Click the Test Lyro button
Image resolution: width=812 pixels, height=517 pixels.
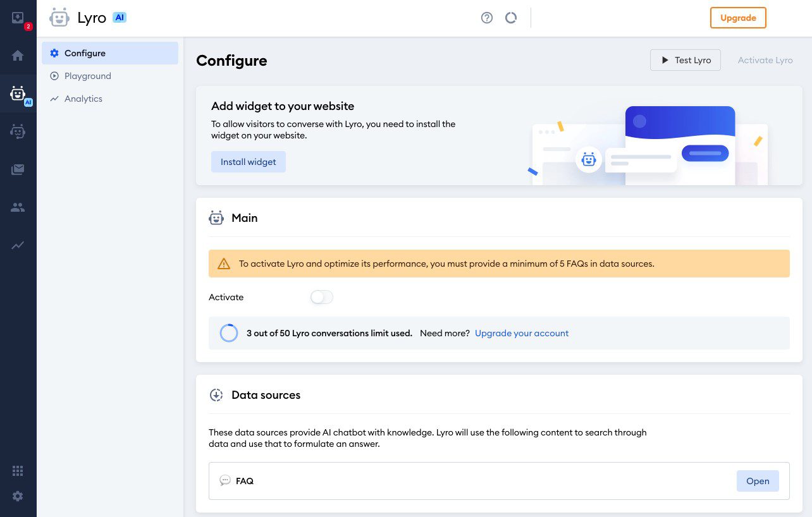point(686,60)
